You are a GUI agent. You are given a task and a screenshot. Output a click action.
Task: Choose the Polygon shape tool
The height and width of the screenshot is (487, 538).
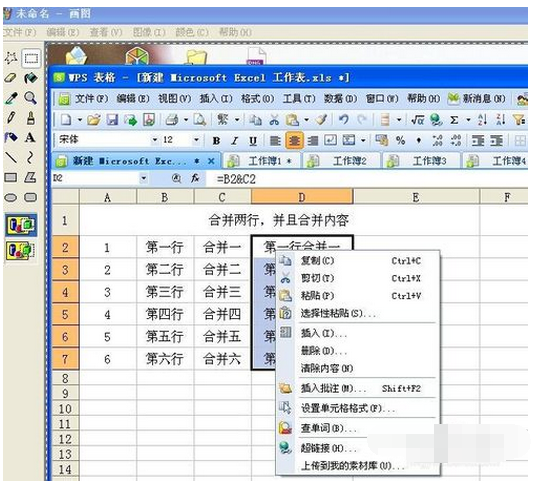(x=31, y=177)
